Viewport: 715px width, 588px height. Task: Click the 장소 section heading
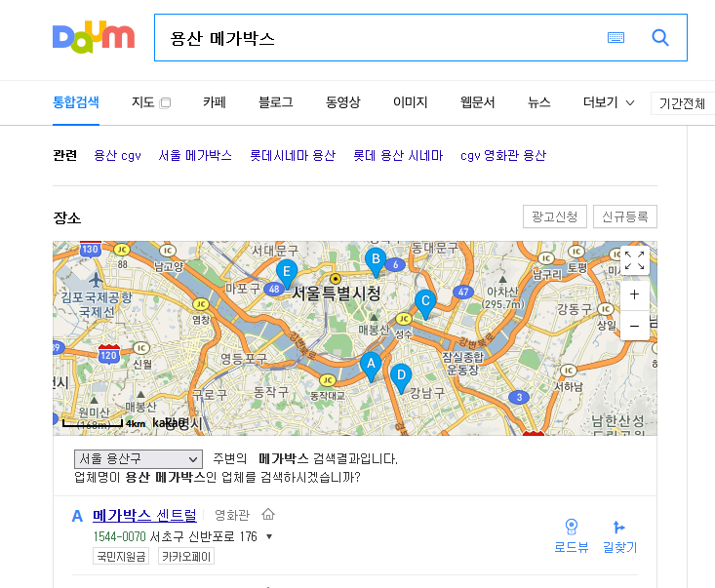pos(67,217)
